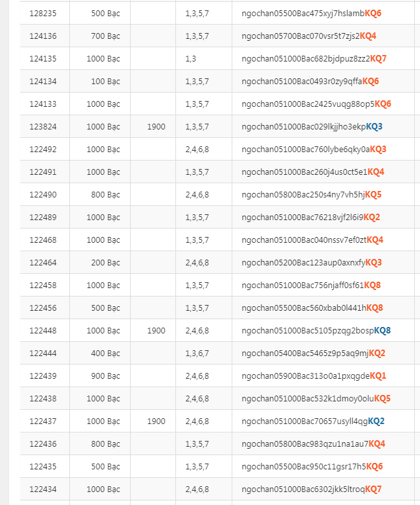The width and height of the screenshot is (420, 505).
Task: Click the KQ2 label in row 122489
Action: tap(371, 217)
